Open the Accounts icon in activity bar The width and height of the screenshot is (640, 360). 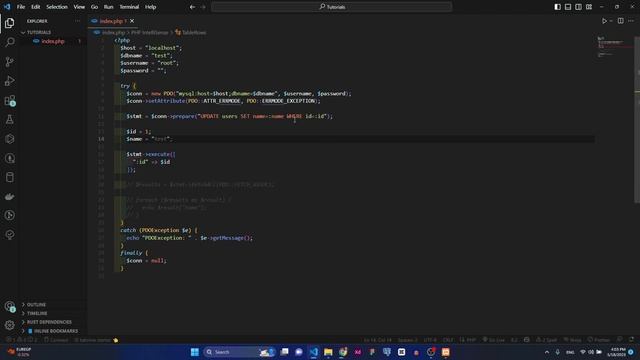click(10, 306)
